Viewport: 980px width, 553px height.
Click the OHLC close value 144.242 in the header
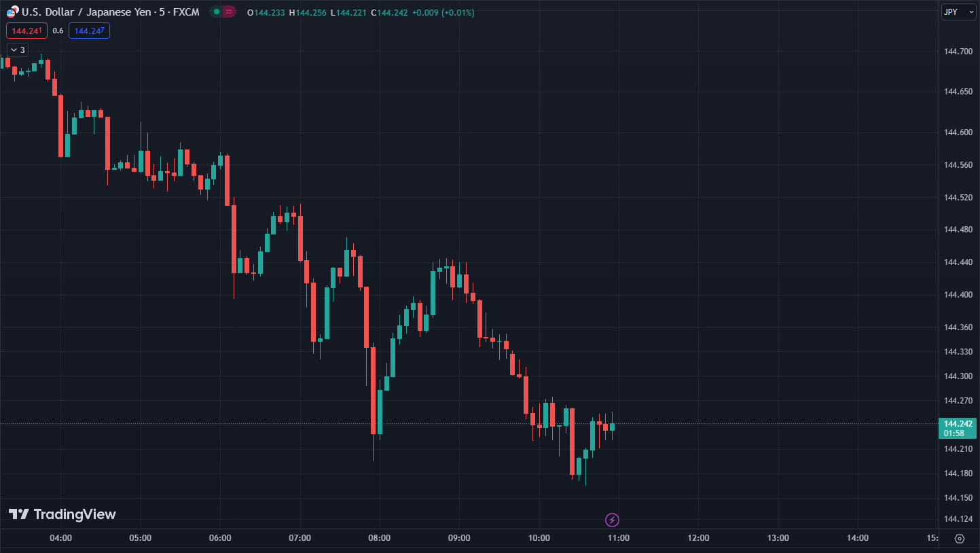(392, 13)
